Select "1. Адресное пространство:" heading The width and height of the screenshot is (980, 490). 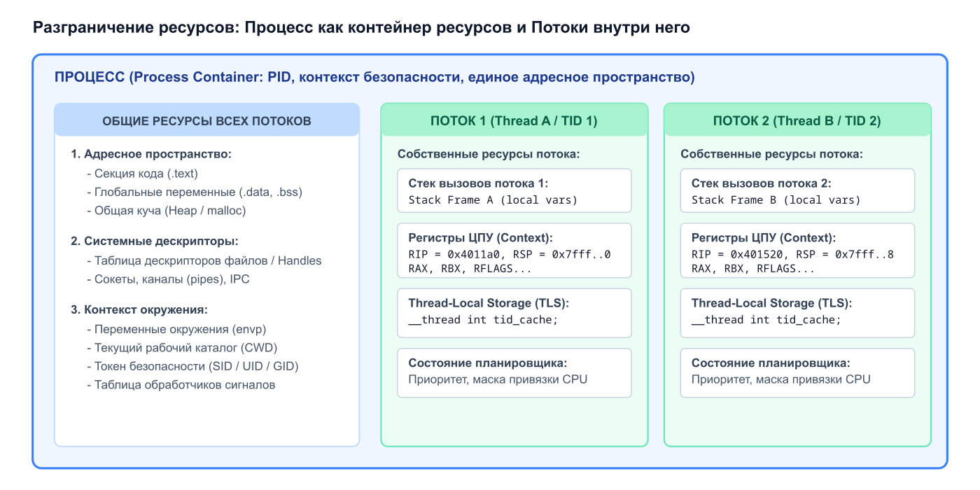point(151,154)
